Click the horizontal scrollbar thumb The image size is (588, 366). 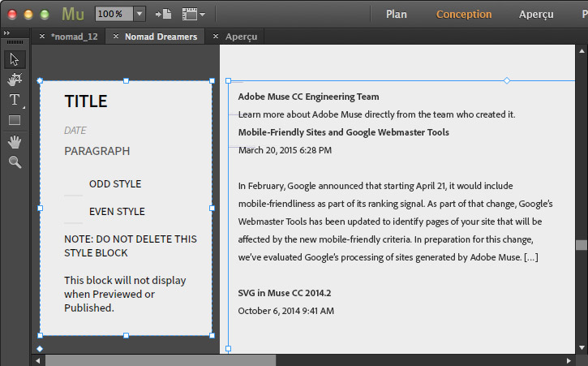click(161, 360)
